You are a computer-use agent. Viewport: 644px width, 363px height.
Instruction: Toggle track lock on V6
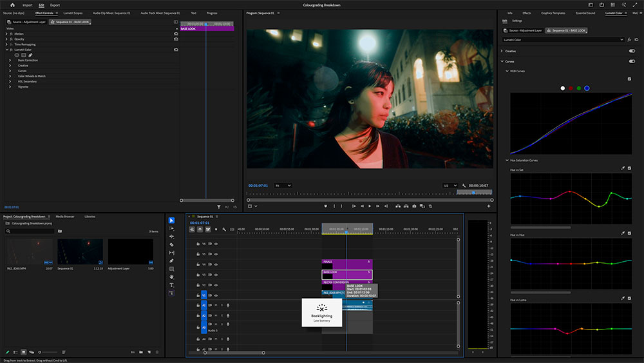click(198, 244)
